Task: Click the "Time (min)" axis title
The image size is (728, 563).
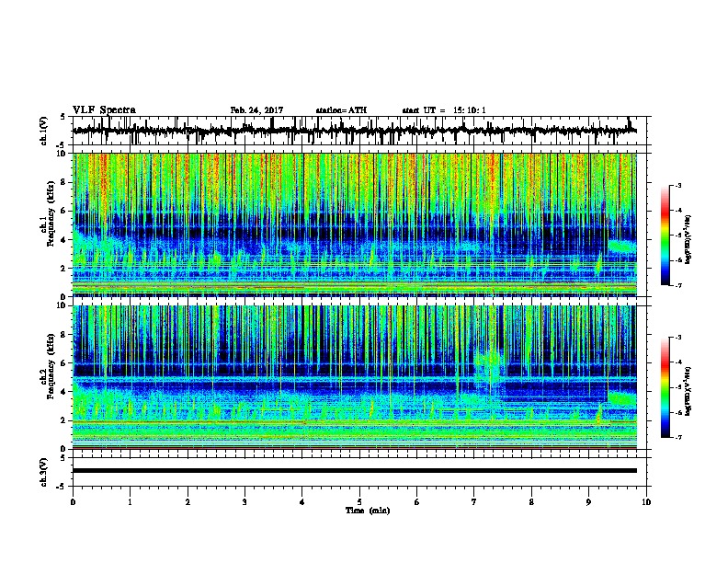Action: (368, 511)
